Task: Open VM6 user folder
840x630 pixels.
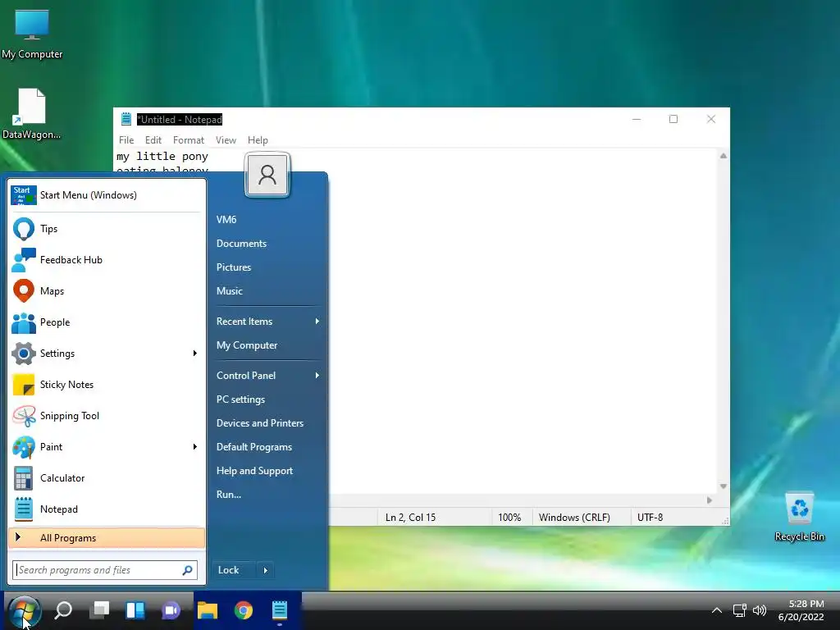Action: click(226, 220)
